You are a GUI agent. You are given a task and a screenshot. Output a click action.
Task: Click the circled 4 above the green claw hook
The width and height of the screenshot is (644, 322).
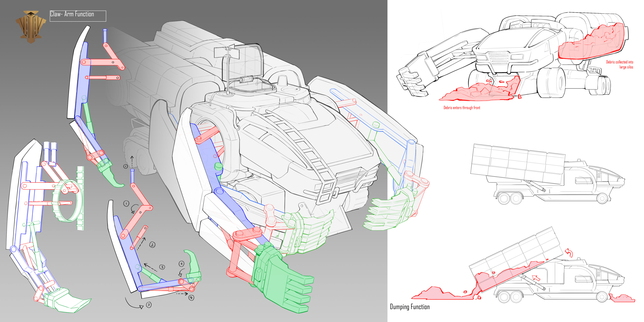coord(181,264)
